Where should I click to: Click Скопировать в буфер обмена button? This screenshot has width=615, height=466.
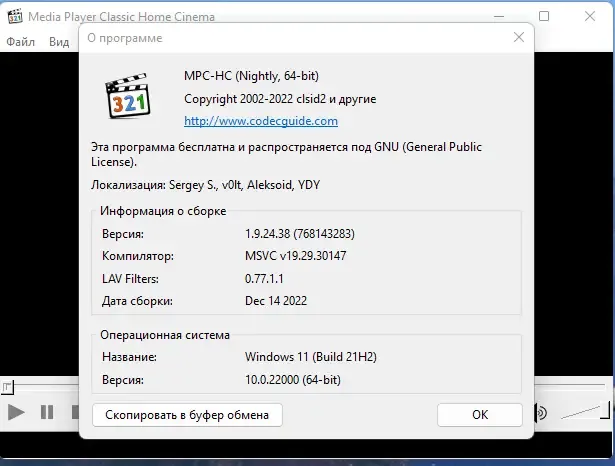coord(187,415)
